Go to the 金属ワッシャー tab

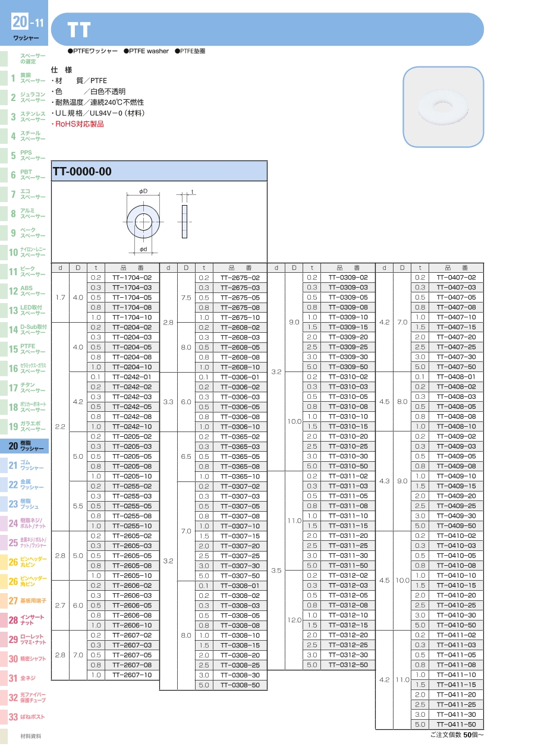click(27, 484)
